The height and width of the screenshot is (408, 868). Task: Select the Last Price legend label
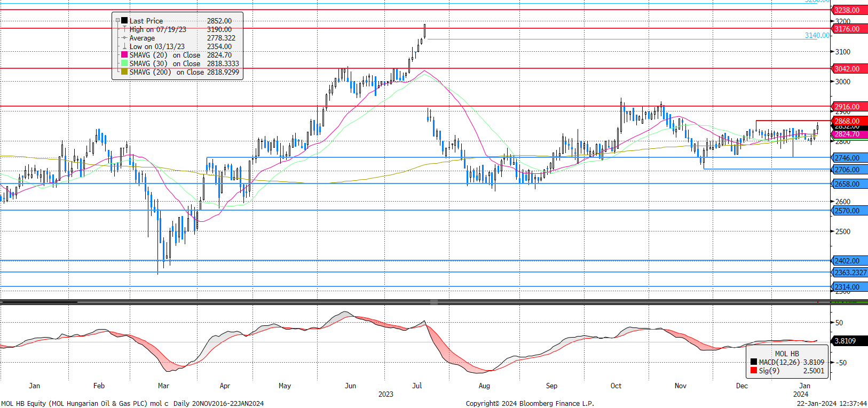(x=146, y=21)
